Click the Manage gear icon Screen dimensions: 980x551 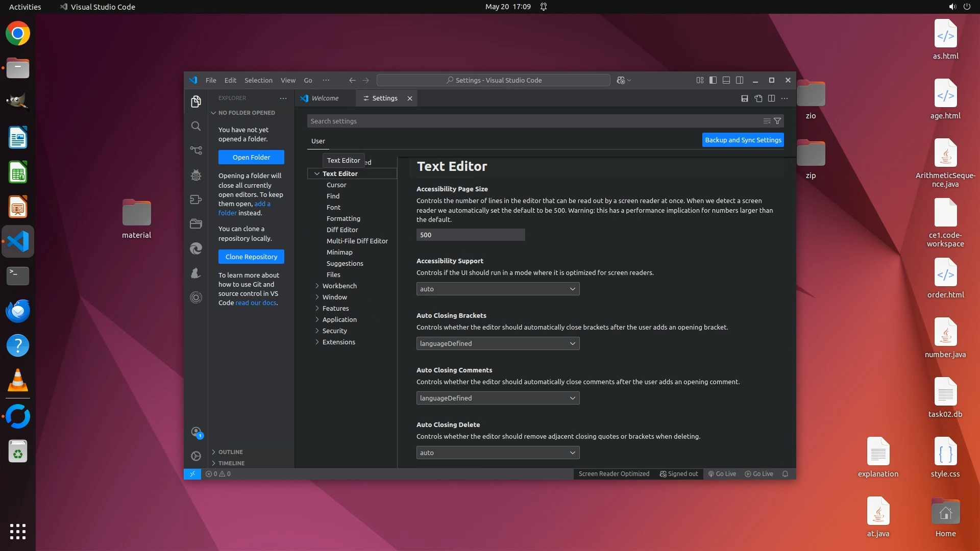click(x=196, y=456)
